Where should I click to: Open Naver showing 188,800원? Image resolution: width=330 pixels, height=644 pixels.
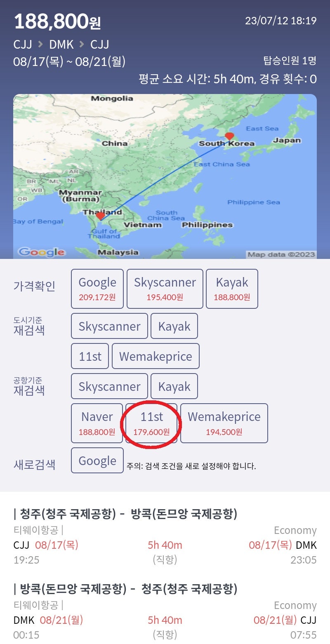[97, 423]
